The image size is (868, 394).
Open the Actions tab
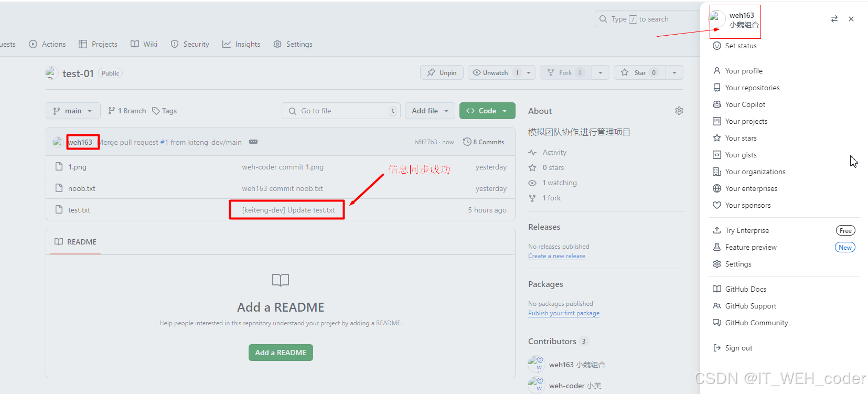47,44
